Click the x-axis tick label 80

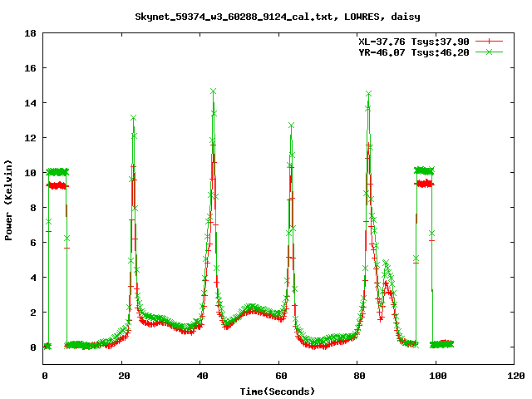(x=359, y=376)
